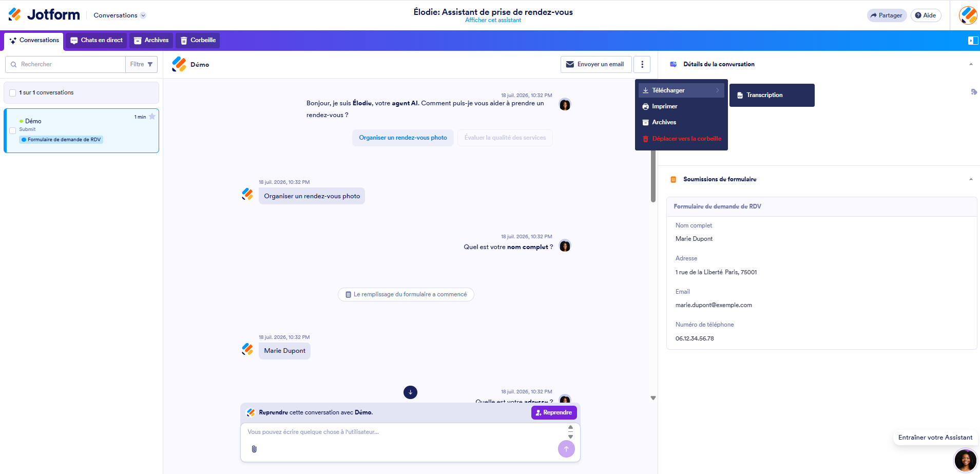
Task: Click the Reprendre button
Action: [x=554, y=412]
